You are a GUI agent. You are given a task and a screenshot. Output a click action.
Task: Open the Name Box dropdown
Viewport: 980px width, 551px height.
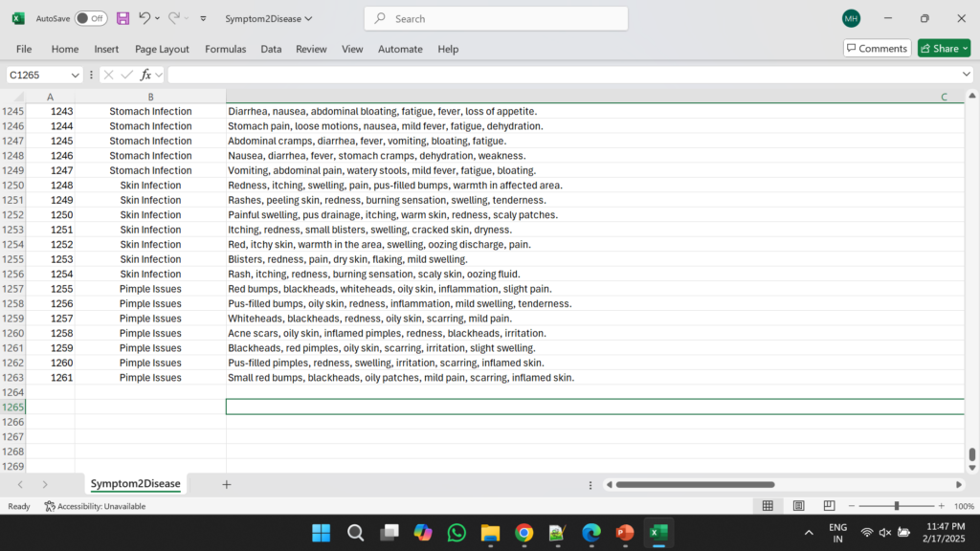click(75, 74)
